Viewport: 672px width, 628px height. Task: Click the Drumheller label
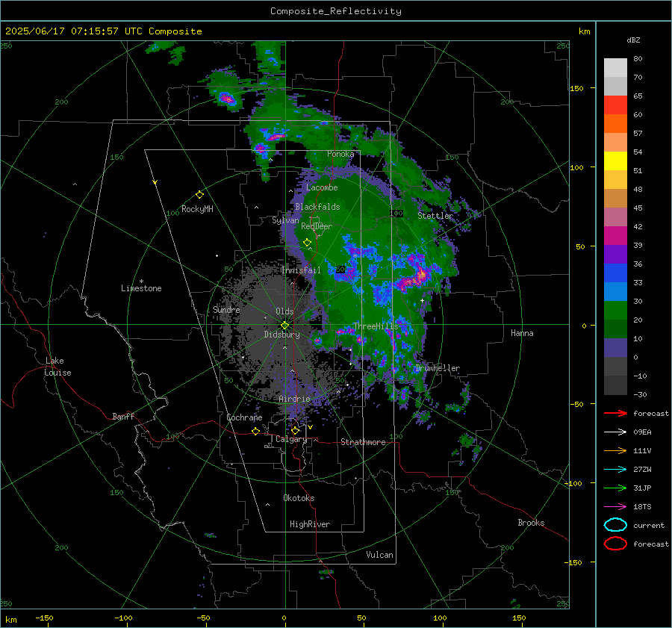[438, 368]
